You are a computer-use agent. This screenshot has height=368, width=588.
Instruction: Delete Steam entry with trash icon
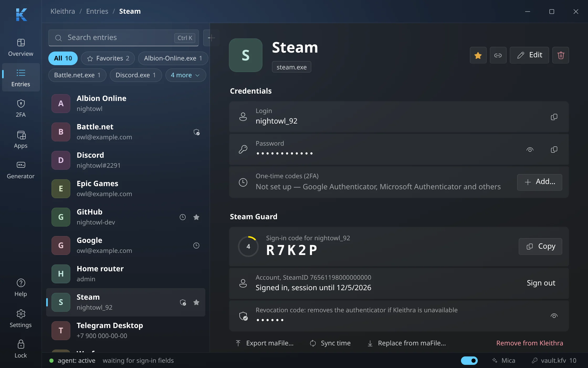[x=561, y=55]
